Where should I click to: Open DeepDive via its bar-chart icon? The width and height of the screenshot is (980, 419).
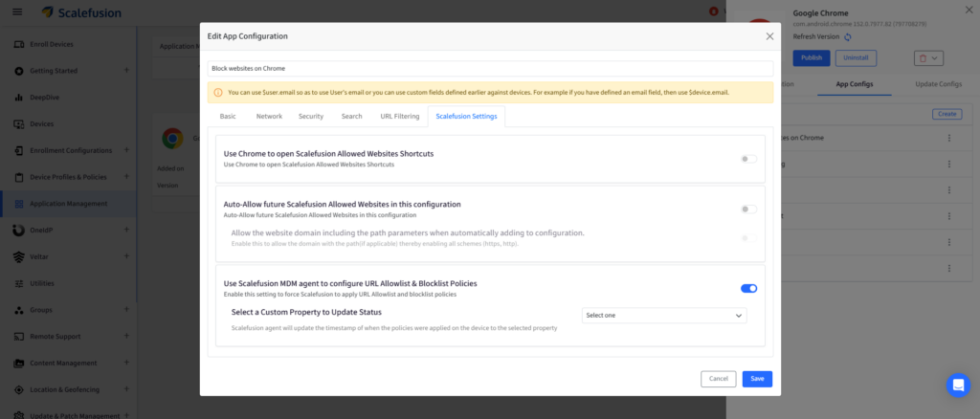pos(19,98)
